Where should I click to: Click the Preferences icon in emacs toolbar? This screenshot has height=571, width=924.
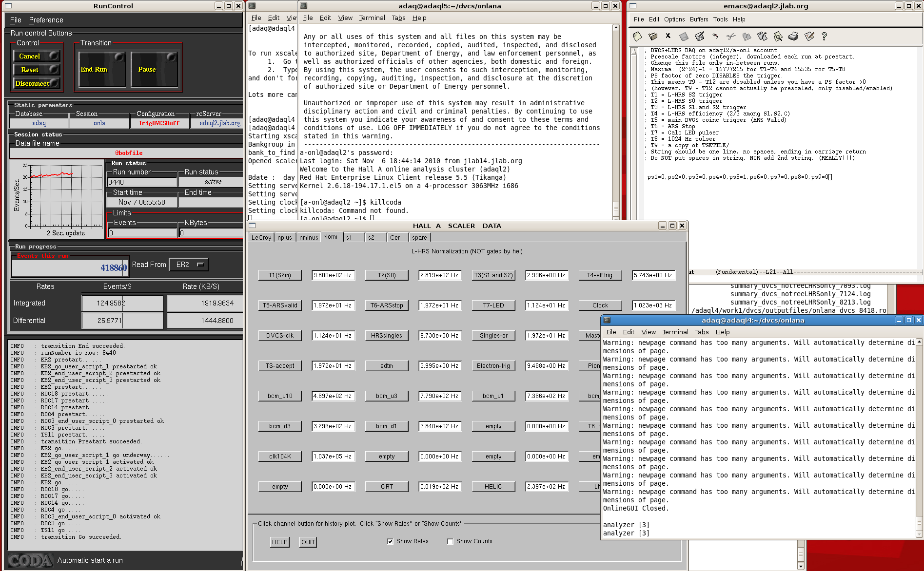[x=809, y=37]
